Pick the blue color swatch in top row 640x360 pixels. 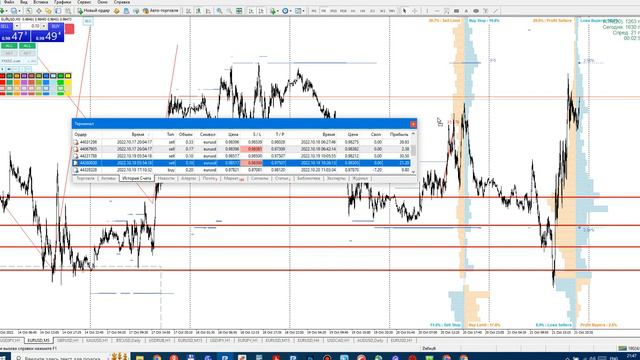pyautogui.click(x=46, y=76)
